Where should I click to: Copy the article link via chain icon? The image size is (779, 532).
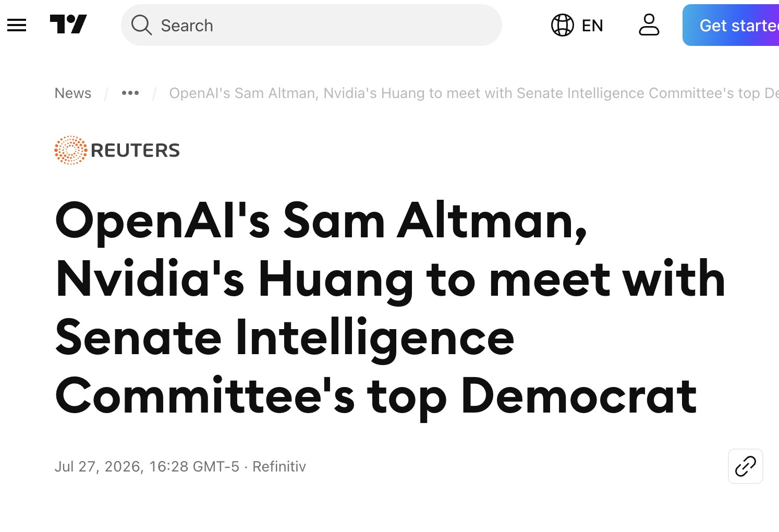pos(746,466)
